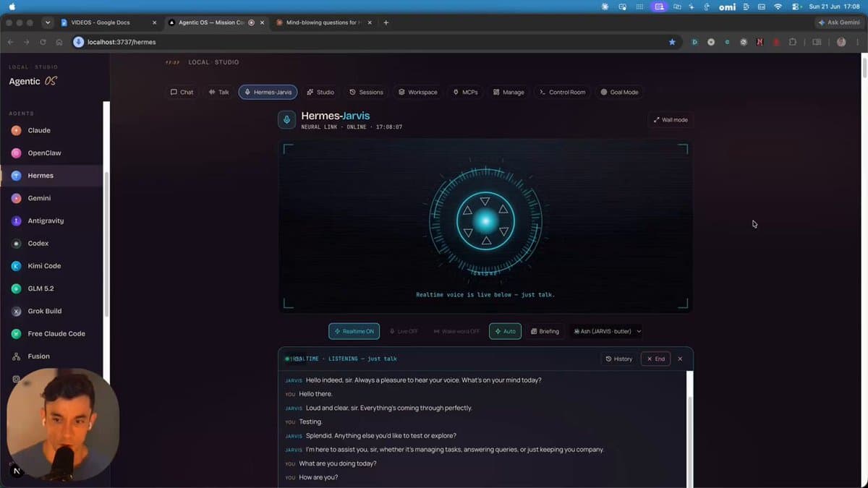Image resolution: width=868 pixels, height=488 pixels.
Task: Close the Agentic OS browser tab
Action: (261, 22)
